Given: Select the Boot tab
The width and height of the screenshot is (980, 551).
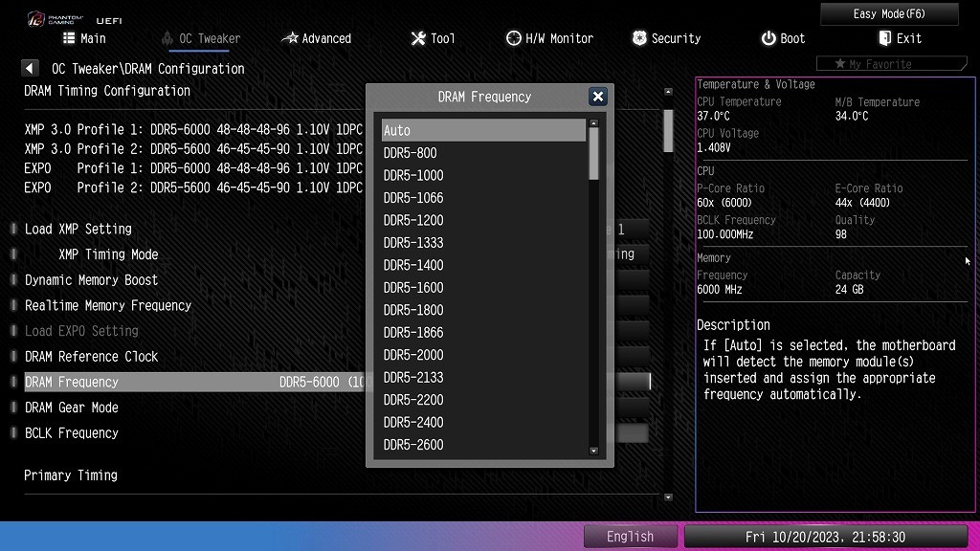Looking at the screenshot, I should [783, 38].
